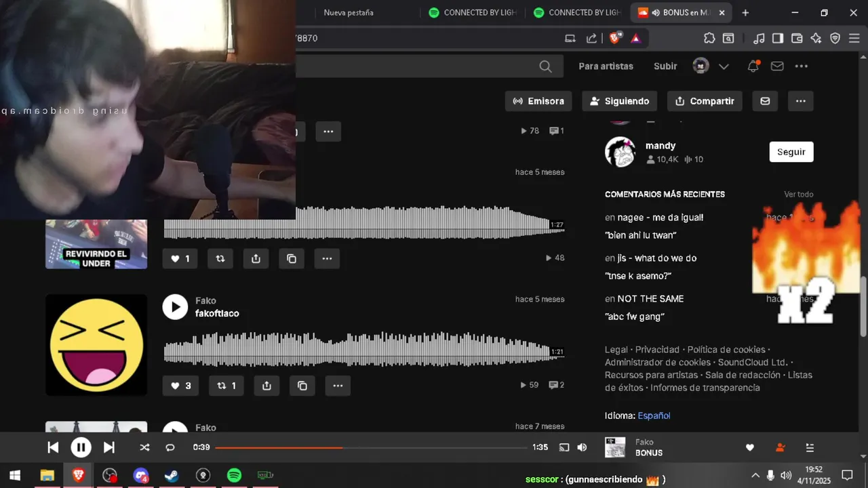Mute the player volume

[582, 447]
